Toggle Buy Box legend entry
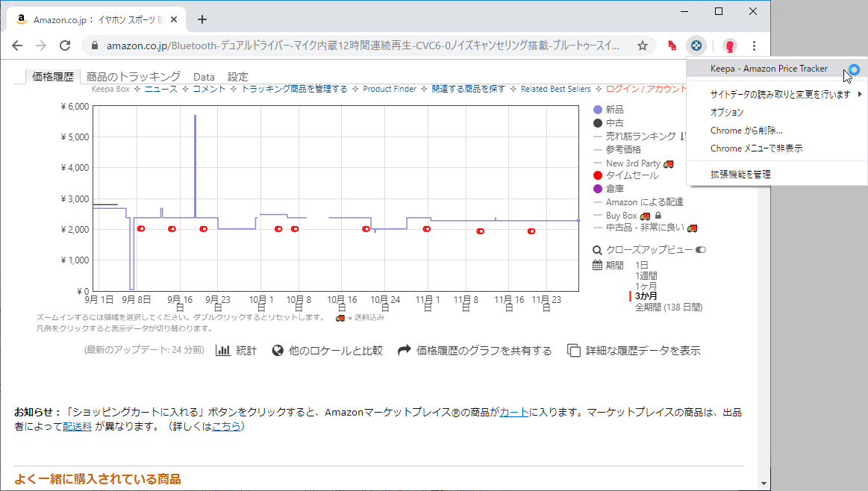The image size is (868, 491). point(627,216)
